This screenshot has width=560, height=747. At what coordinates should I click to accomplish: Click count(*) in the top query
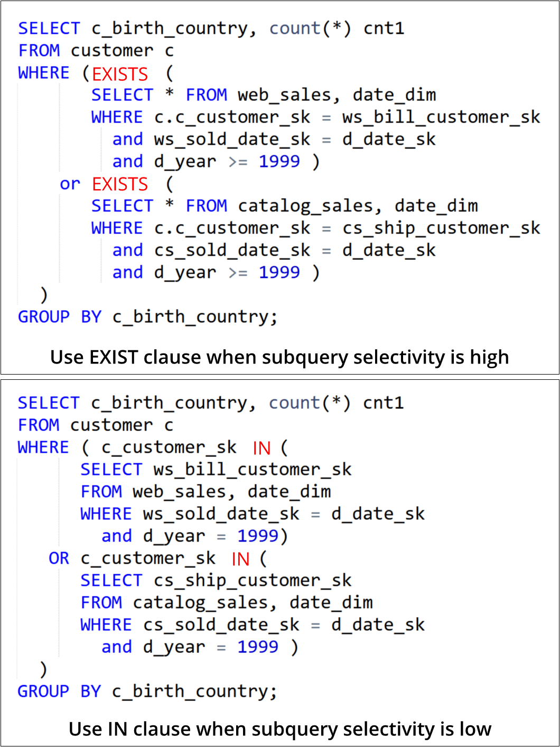coord(310,29)
